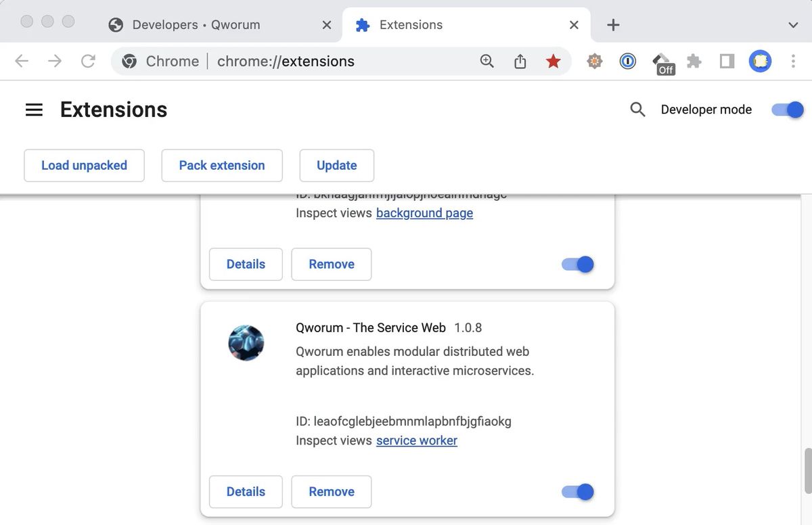Toggle the browser side panel
The height and width of the screenshot is (525, 812).
pyautogui.click(x=727, y=62)
